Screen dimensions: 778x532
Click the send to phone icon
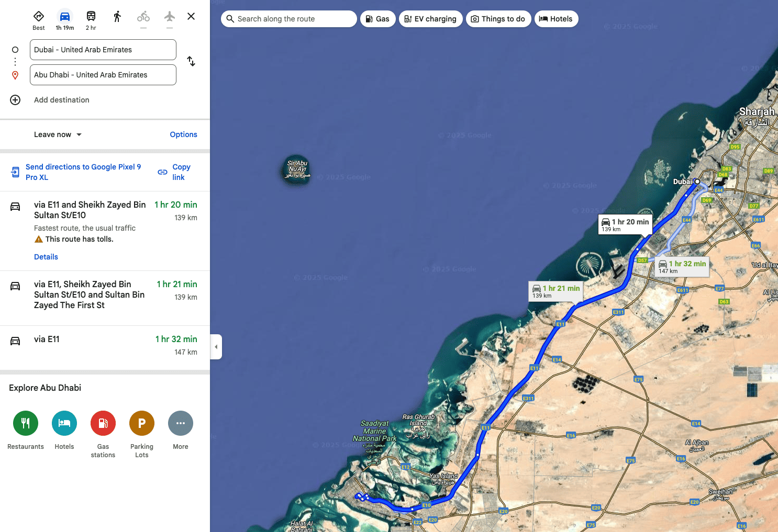(15, 172)
